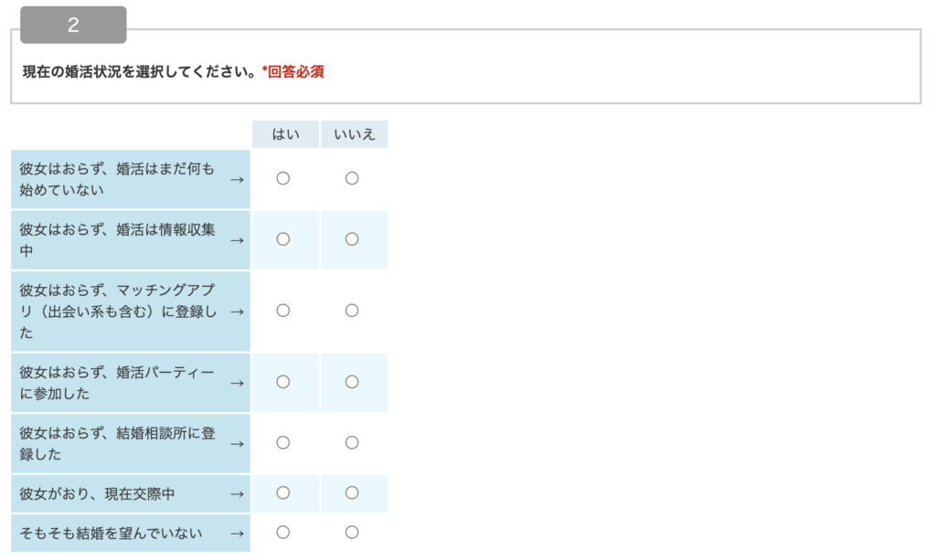Click the arrow beside 彼女がおり、現在交際中

pyautogui.click(x=237, y=494)
